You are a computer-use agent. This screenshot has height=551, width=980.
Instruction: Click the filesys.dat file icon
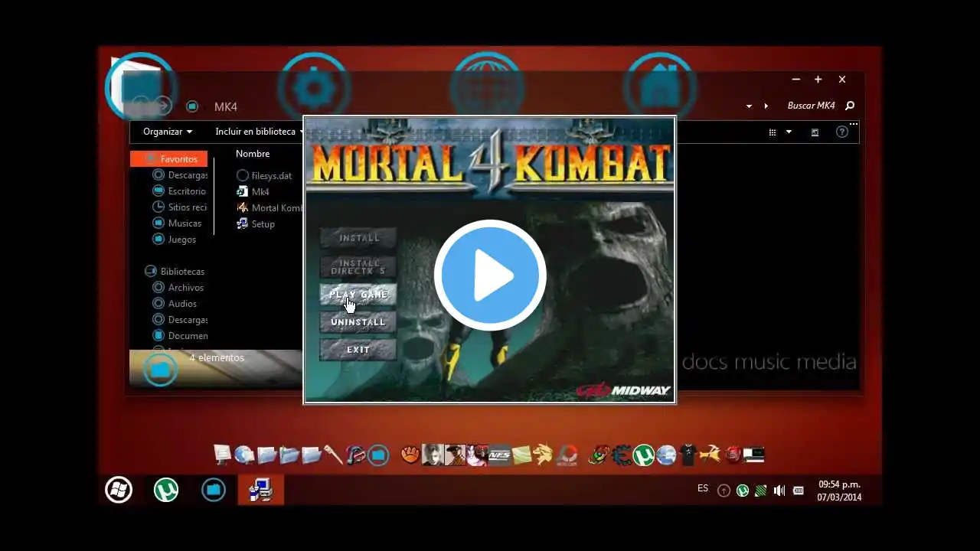coord(243,176)
